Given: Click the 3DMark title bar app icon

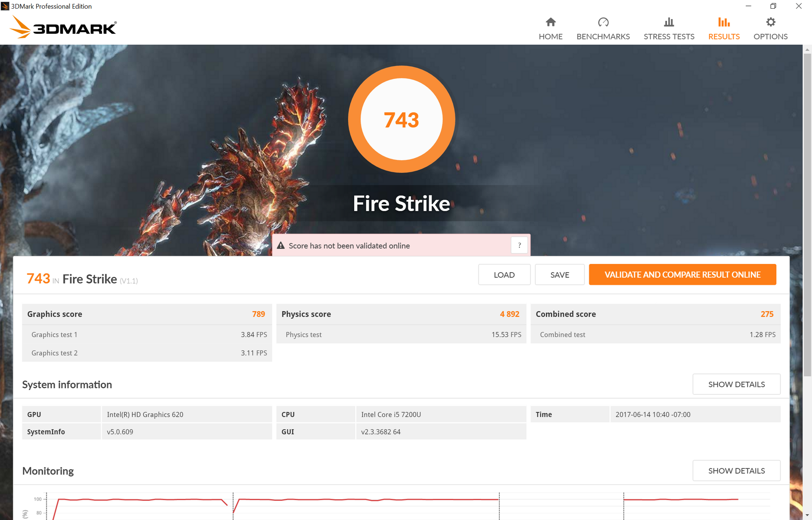Looking at the screenshot, I should click(x=5, y=6).
